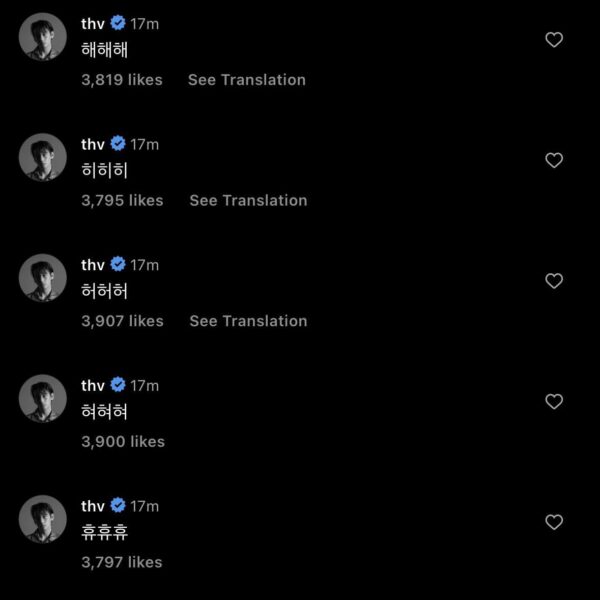
Task: Click See Translation under "허허허"
Action: tap(248, 321)
